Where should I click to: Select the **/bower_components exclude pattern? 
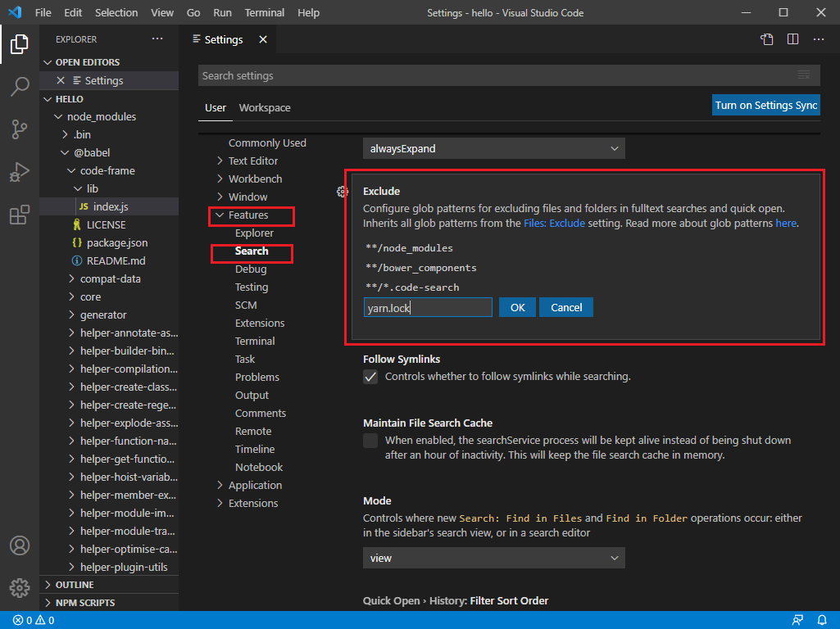421,268
